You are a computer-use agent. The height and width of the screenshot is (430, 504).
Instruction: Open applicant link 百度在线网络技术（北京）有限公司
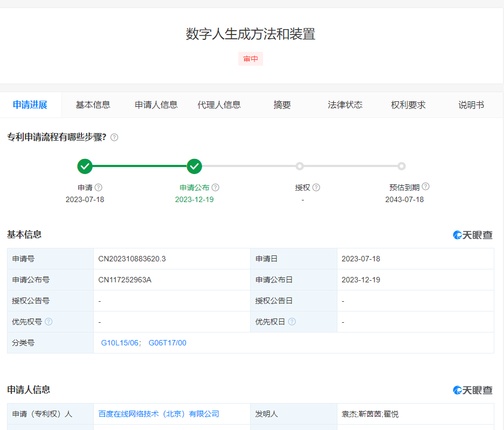pos(159,414)
